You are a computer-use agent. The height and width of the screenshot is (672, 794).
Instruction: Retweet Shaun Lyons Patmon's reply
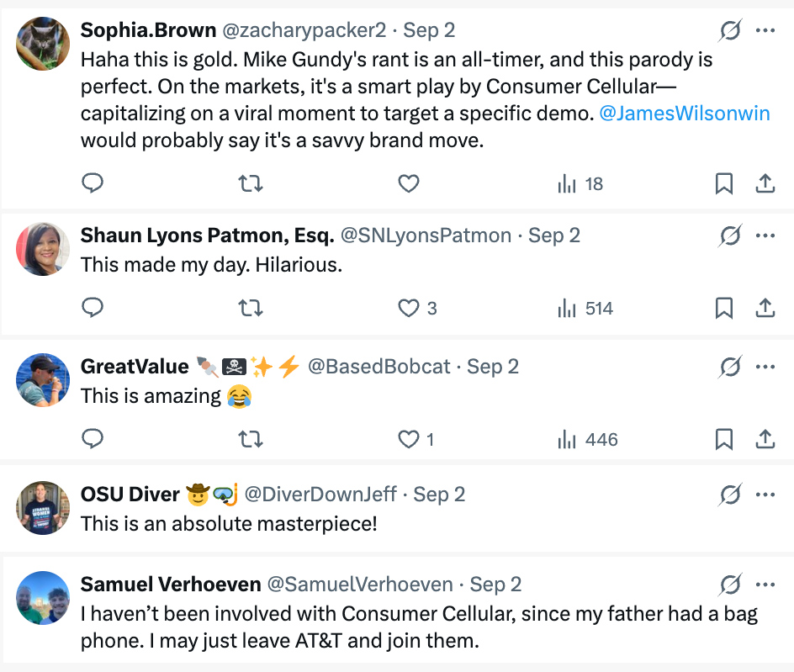coord(250,308)
